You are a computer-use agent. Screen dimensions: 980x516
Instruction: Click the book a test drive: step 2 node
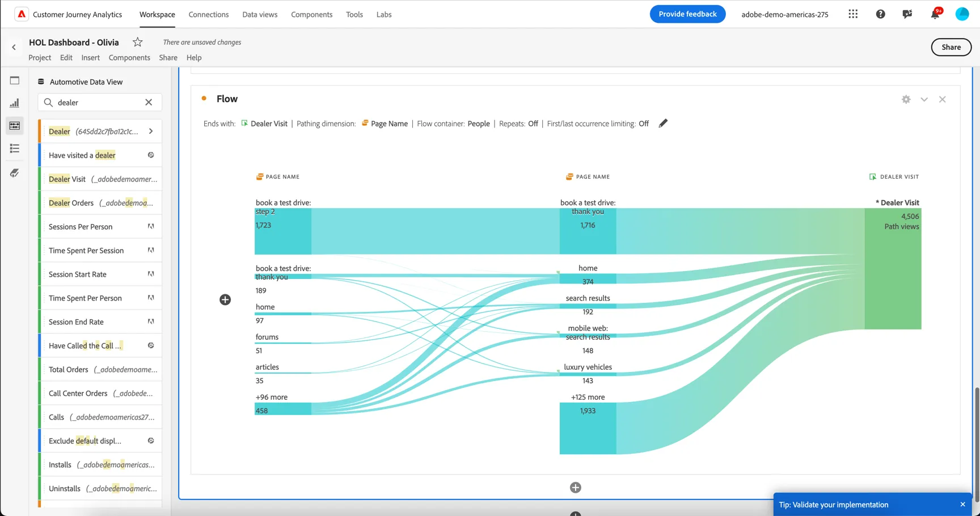click(x=283, y=231)
